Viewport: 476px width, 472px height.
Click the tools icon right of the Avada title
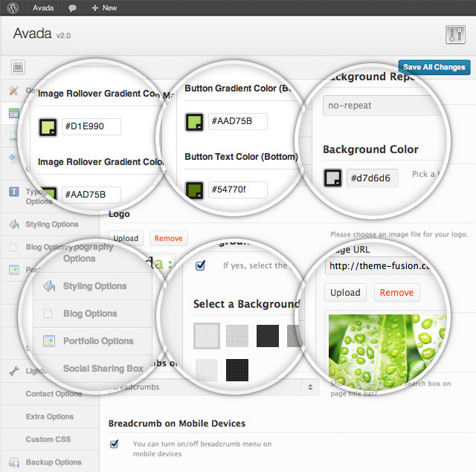pos(454,34)
